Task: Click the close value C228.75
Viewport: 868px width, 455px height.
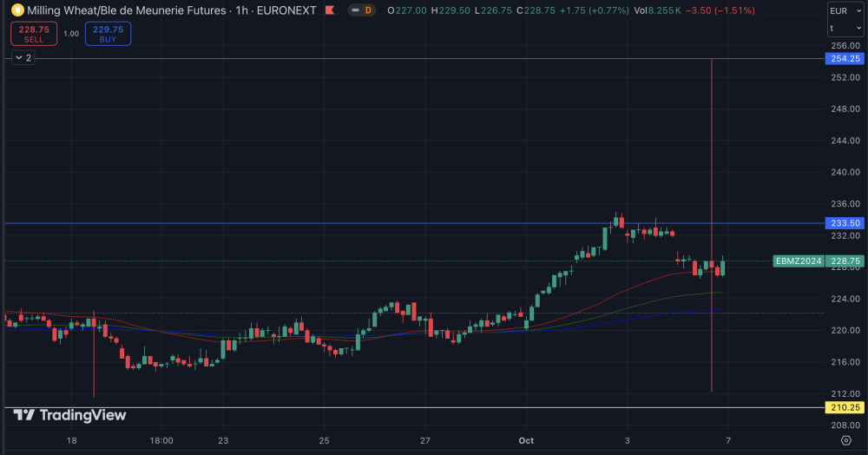Action: (536, 10)
